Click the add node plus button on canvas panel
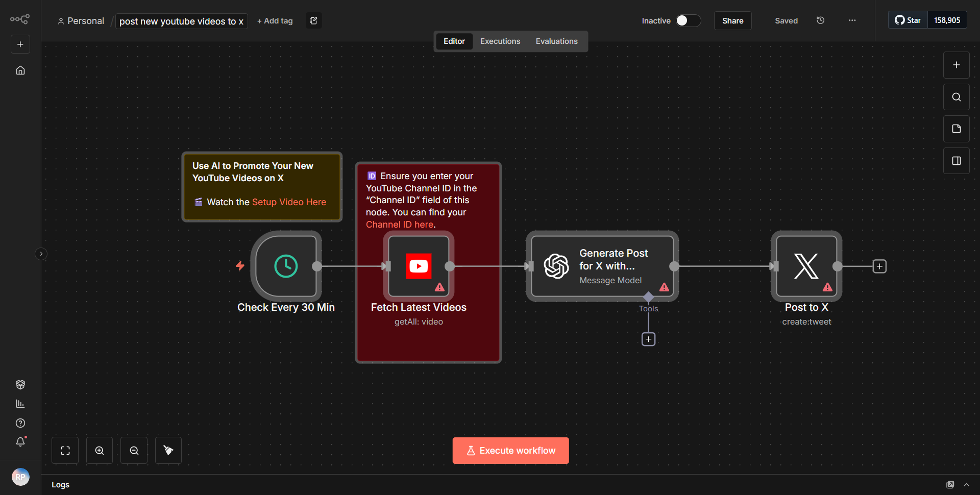 (956, 65)
